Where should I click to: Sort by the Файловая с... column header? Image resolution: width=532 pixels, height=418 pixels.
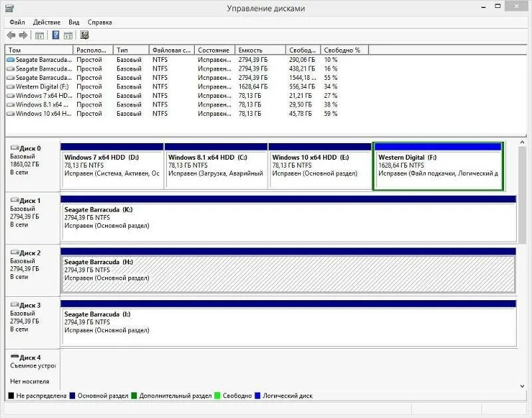(x=172, y=50)
